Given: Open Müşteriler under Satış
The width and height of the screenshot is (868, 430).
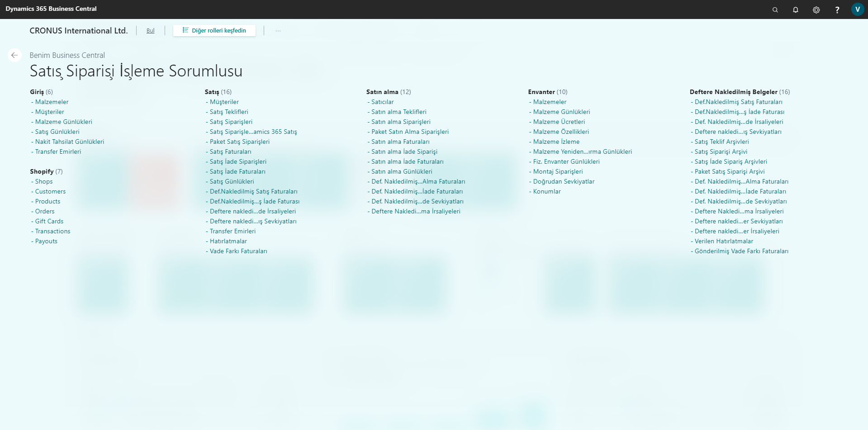Looking at the screenshot, I should click(x=224, y=102).
